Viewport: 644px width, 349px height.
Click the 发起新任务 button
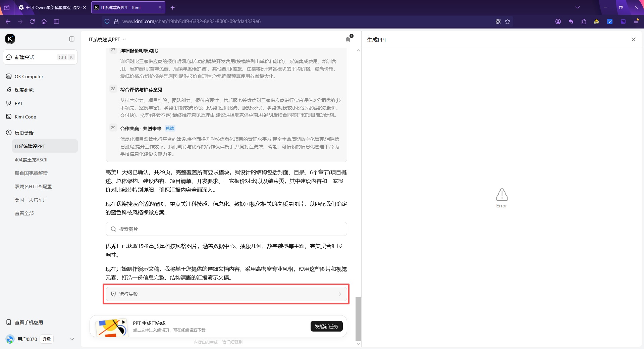(326, 326)
